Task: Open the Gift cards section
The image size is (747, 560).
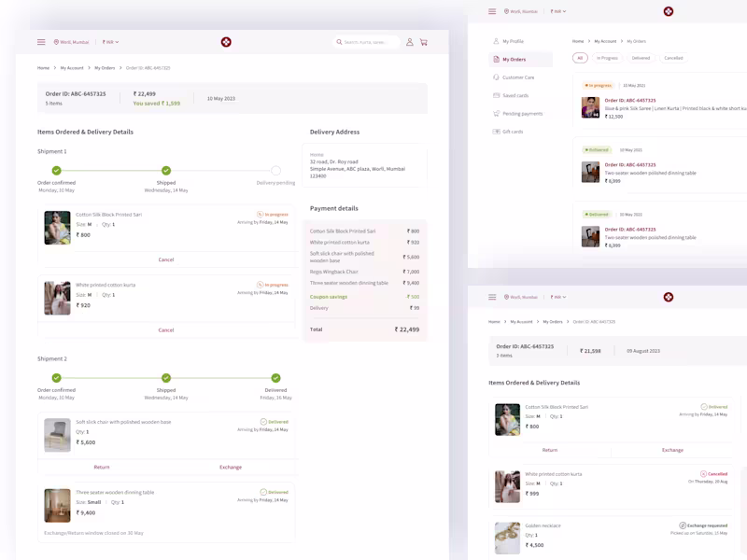Action: (512, 130)
